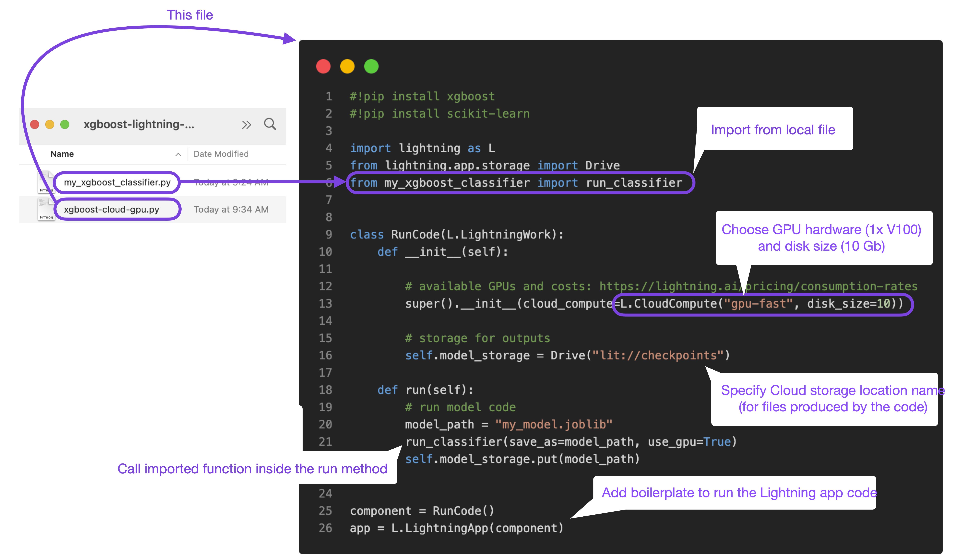Screen dimensions: 961x560
Task: Click the green dot in the code window
Action: 372,66
